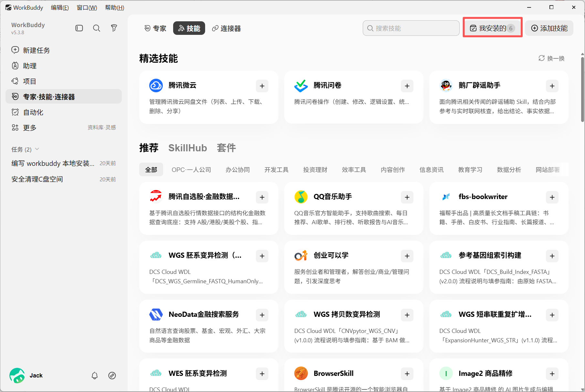The image size is (585, 392).
Task: Click the filter funnel icon
Action: coord(114,28)
